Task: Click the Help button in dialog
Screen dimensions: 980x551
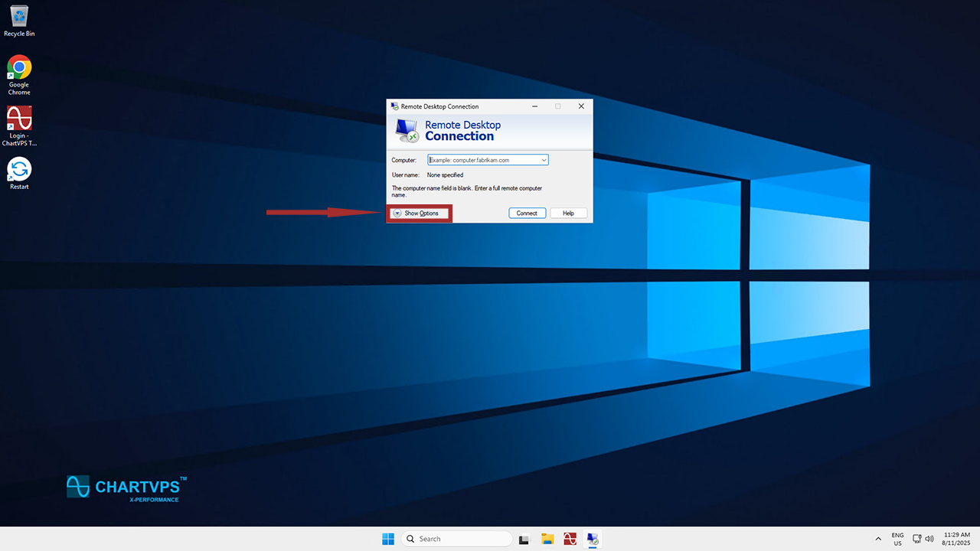Action: 568,214
